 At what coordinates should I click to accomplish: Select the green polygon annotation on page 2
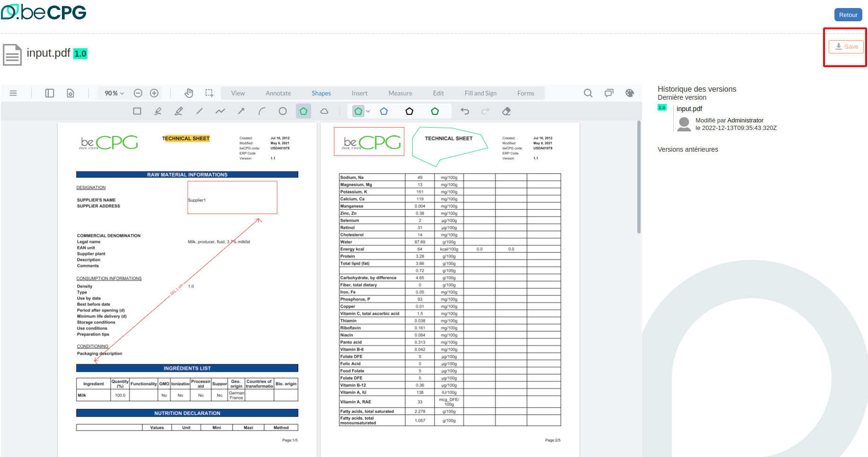[449, 146]
